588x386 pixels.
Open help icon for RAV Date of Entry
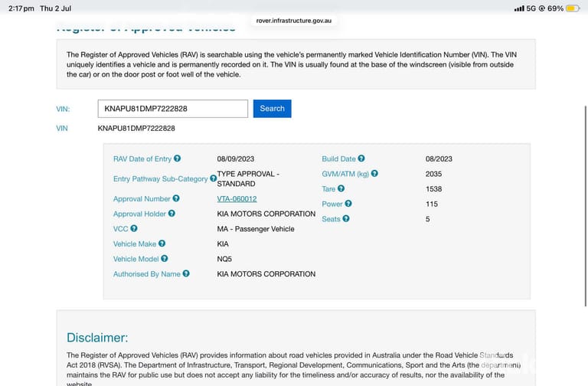click(x=177, y=159)
